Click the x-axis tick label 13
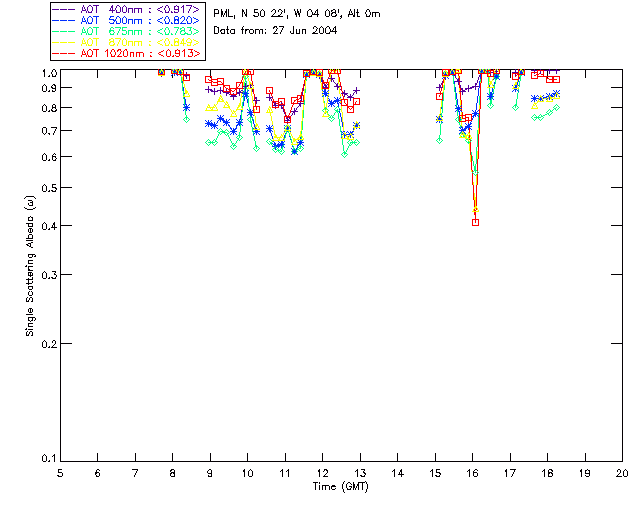 [360, 473]
